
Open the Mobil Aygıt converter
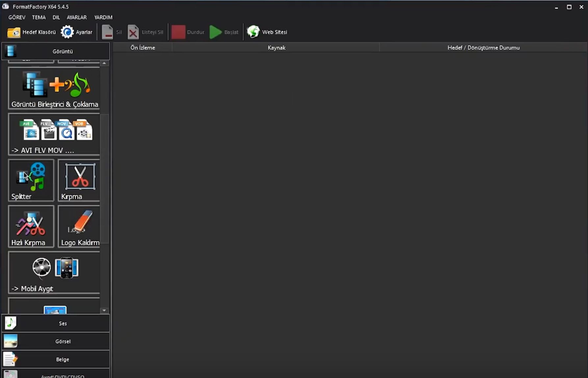(54, 273)
